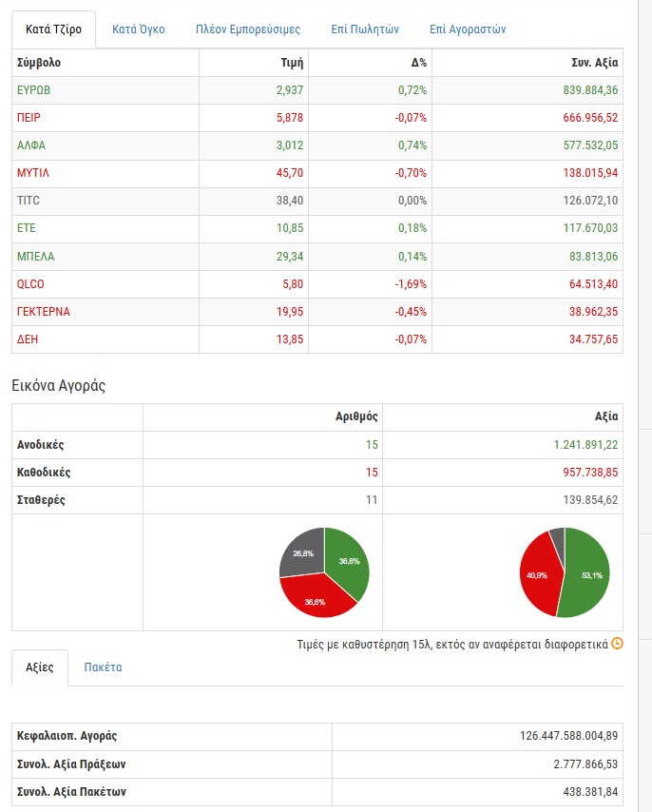Switch to the Κατά Όγκο tab
The width and height of the screenshot is (652, 812).
(139, 29)
